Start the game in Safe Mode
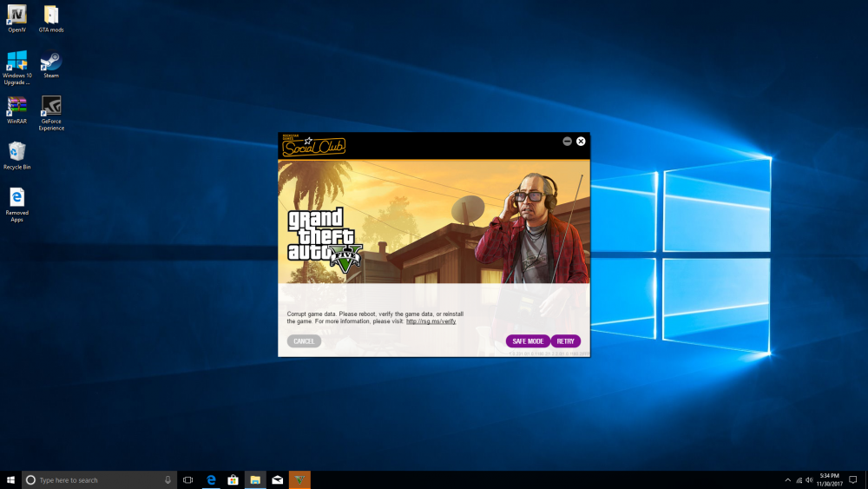868x489 pixels. point(528,341)
